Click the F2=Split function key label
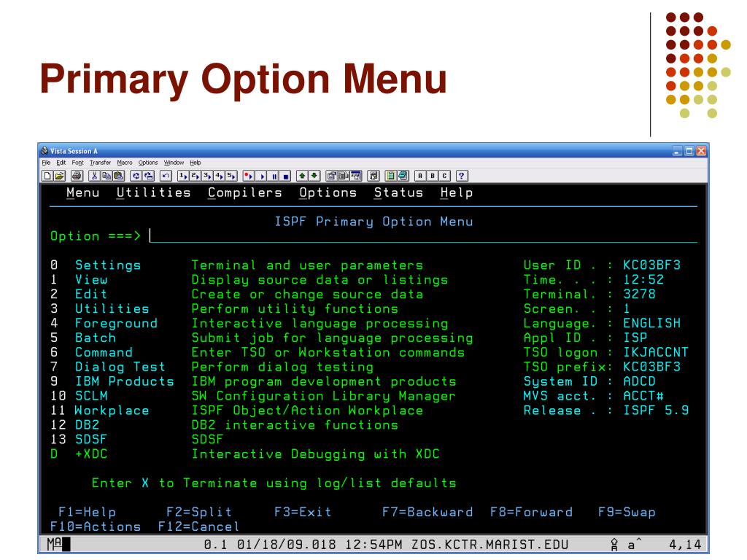This screenshot has width=747, height=560. coord(199,513)
